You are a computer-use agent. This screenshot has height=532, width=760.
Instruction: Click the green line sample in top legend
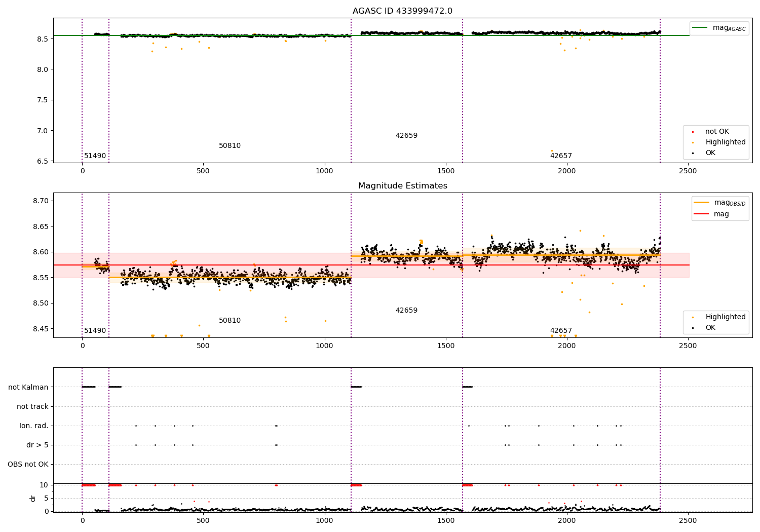click(x=700, y=28)
